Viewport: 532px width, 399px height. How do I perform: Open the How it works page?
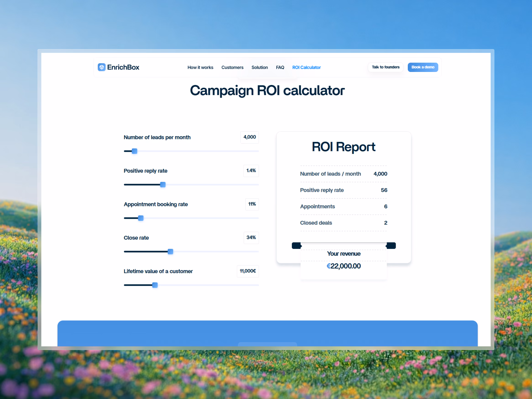(200, 67)
